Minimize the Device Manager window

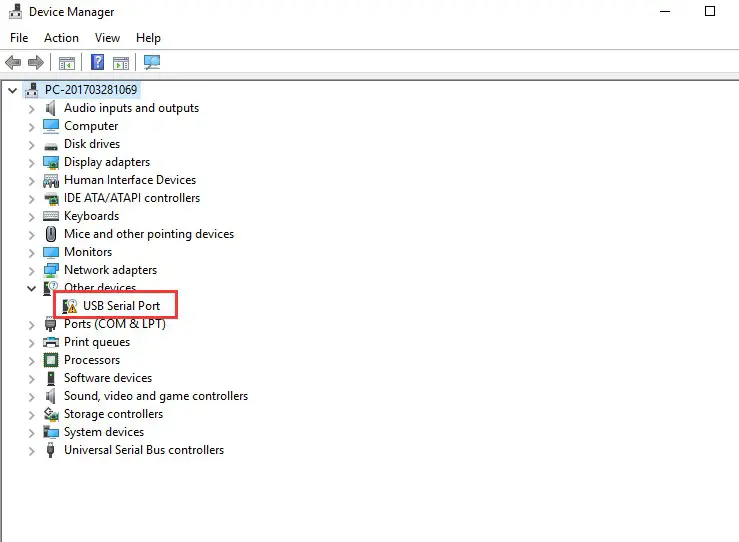665,11
